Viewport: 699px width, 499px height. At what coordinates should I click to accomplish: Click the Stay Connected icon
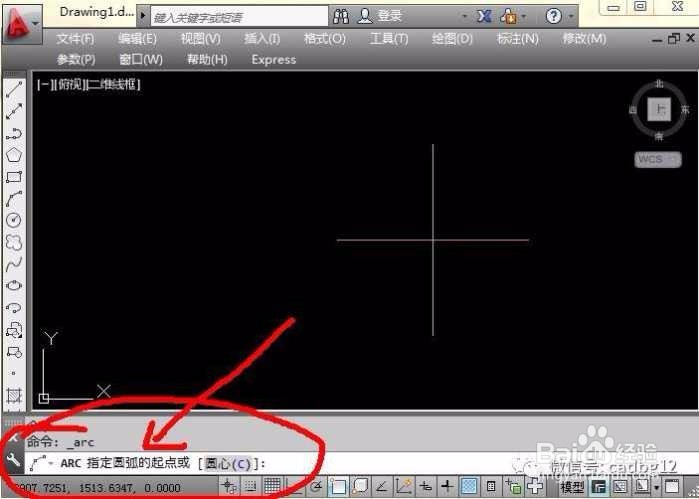[x=508, y=17]
